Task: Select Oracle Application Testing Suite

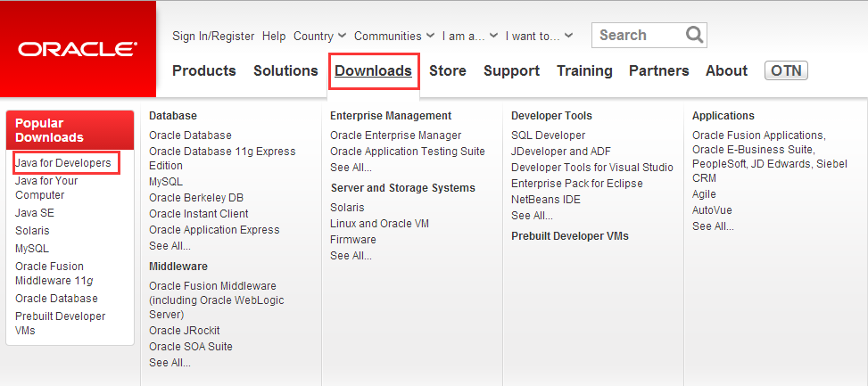Action: [408, 151]
